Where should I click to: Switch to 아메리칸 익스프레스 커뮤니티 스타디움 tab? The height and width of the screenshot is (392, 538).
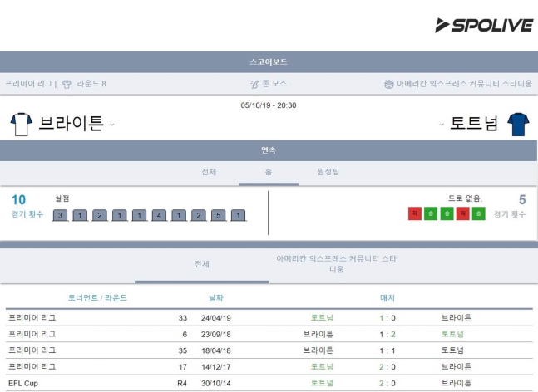point(336,264)
